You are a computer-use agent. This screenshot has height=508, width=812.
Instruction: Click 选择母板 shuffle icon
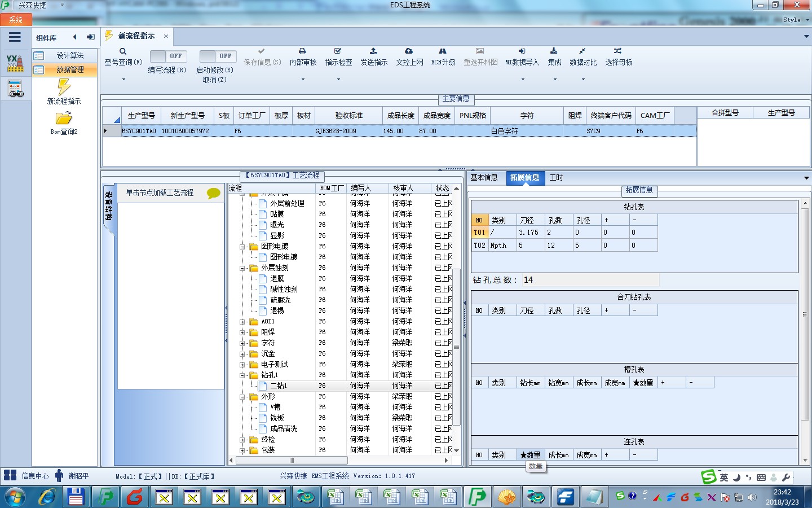(x=618, y=51)
